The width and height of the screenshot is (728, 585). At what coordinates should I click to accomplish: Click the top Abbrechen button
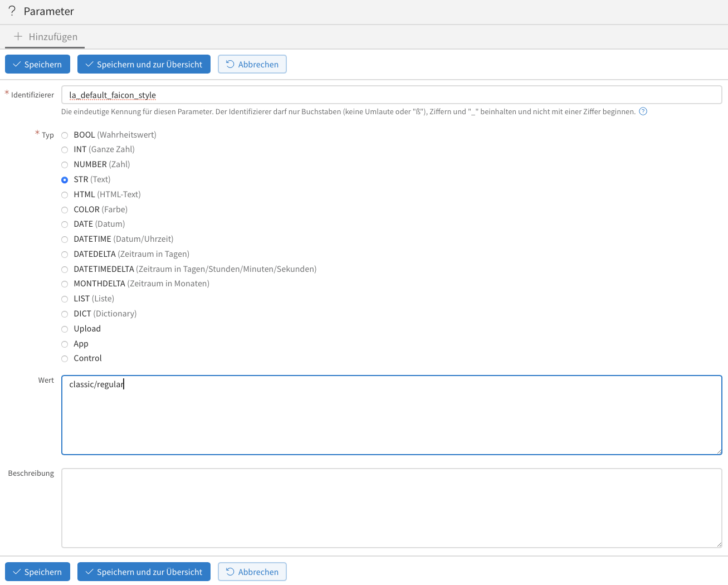252,64
